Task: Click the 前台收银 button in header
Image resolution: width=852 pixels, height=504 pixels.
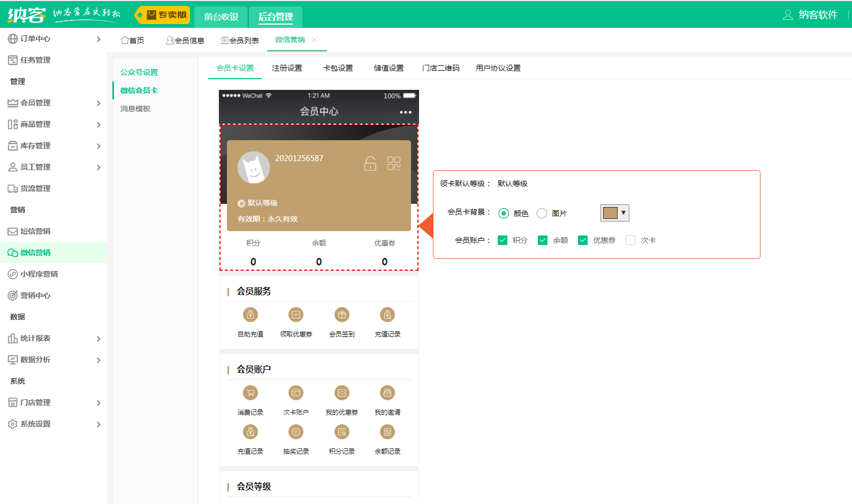Action: click(x=221, y=17)
